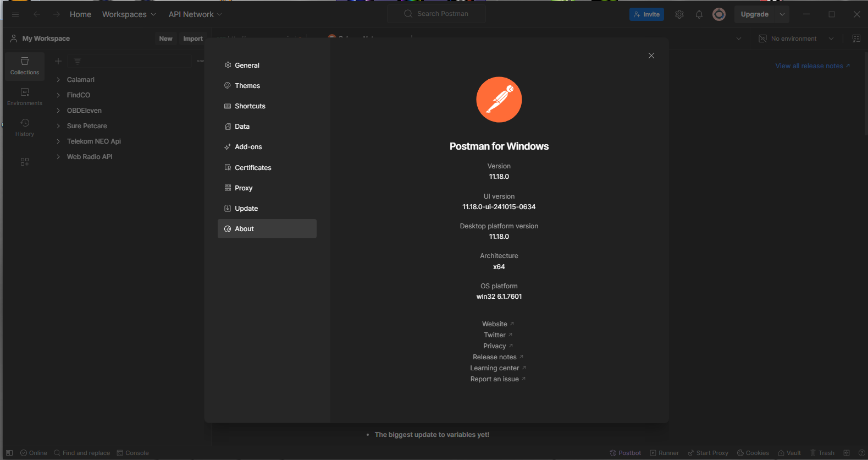Click the Online status indicator
The width and height of the screenshot is (868, 460).
[x=34, y=453]
